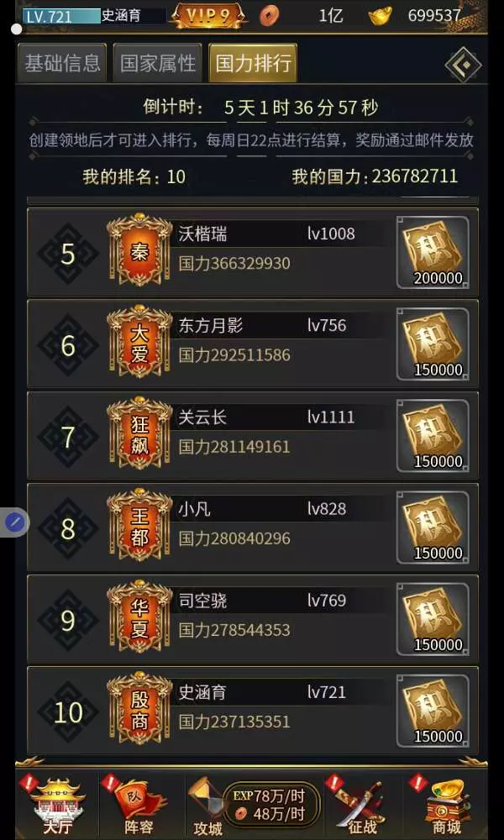Screen dimensions: 504x840
Task: Switch to the 国家属性 tab
Action: pos(157,63)
